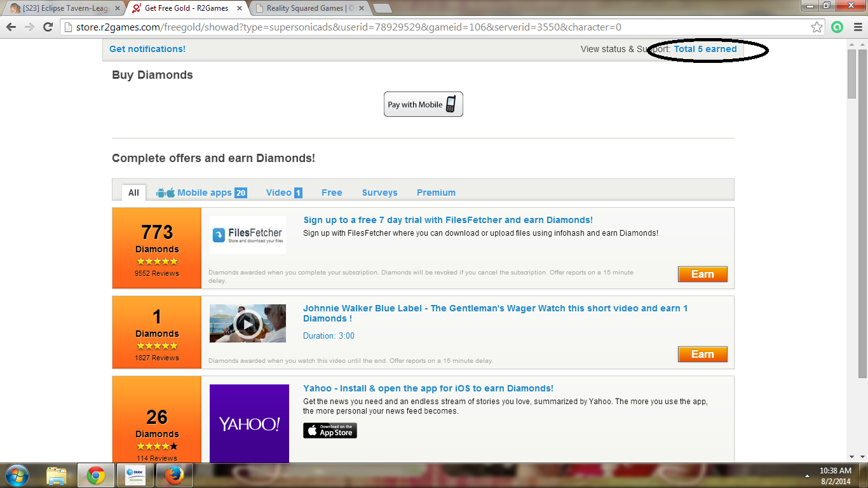Screen dimensions: 868x488
Task: Open the Windows Start menu
Action: pyautogui.click(x=17, y=475)
